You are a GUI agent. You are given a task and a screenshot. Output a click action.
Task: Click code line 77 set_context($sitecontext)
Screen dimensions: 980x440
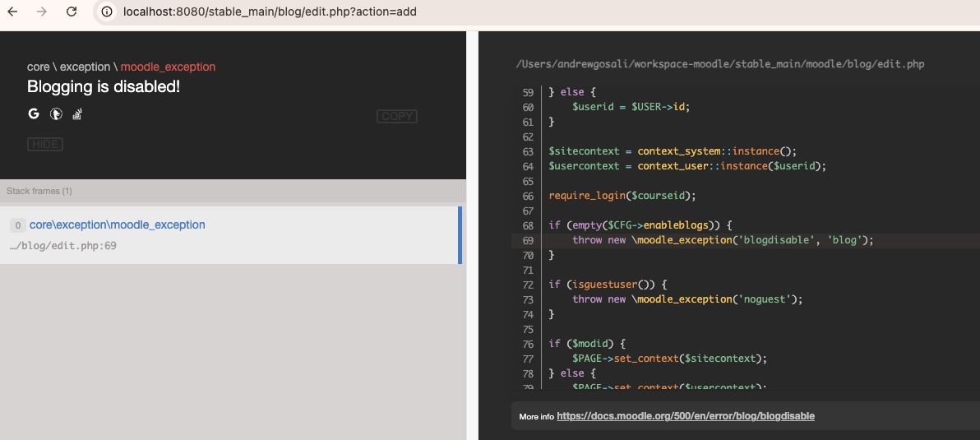(x=669, y=358)
